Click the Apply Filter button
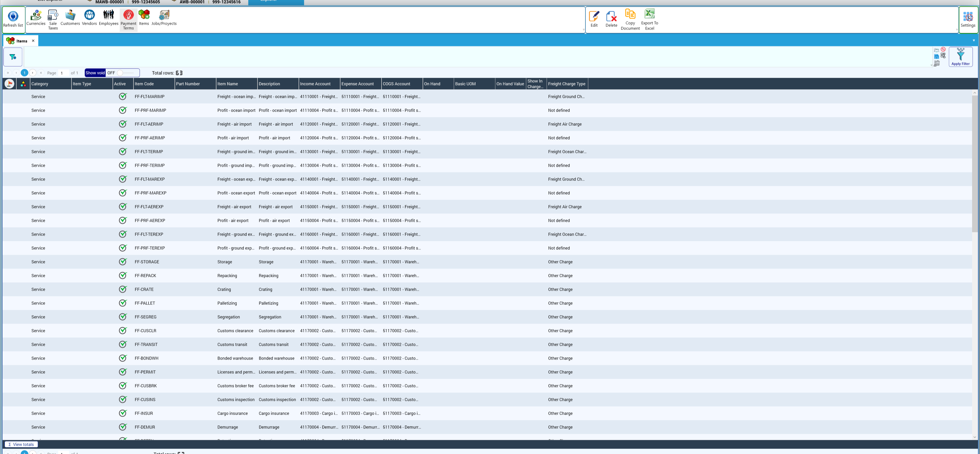The image size is (980, 454). 961,57
